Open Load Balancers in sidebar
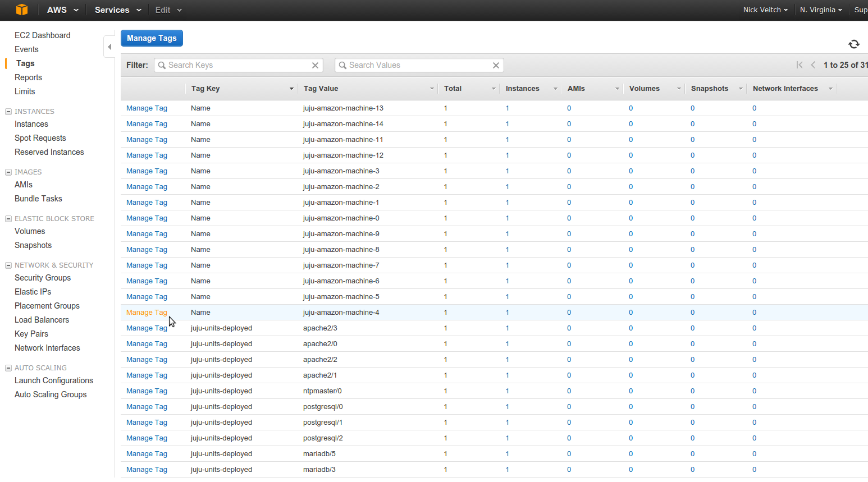This screenshot has height=482, width=868. (x=42, y=320)
